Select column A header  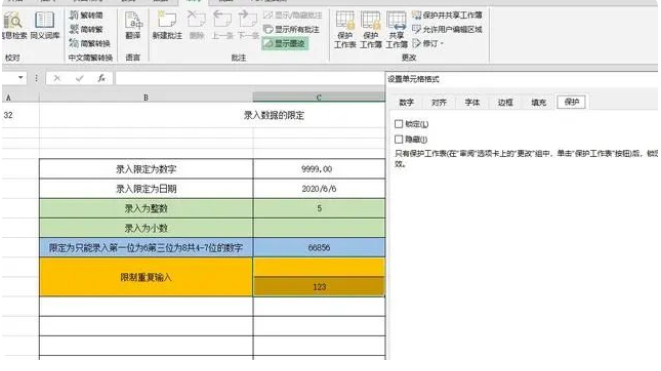[21, 98]
